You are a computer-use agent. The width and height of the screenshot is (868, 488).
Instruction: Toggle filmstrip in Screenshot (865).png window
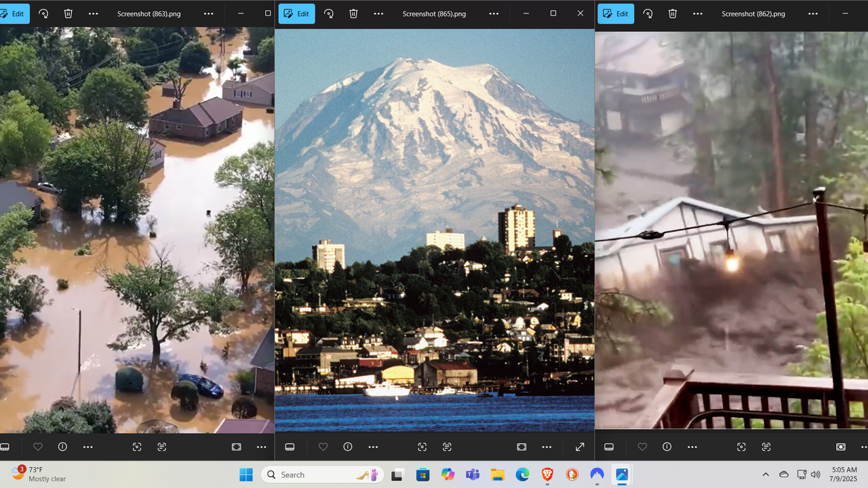coord(290,447)
